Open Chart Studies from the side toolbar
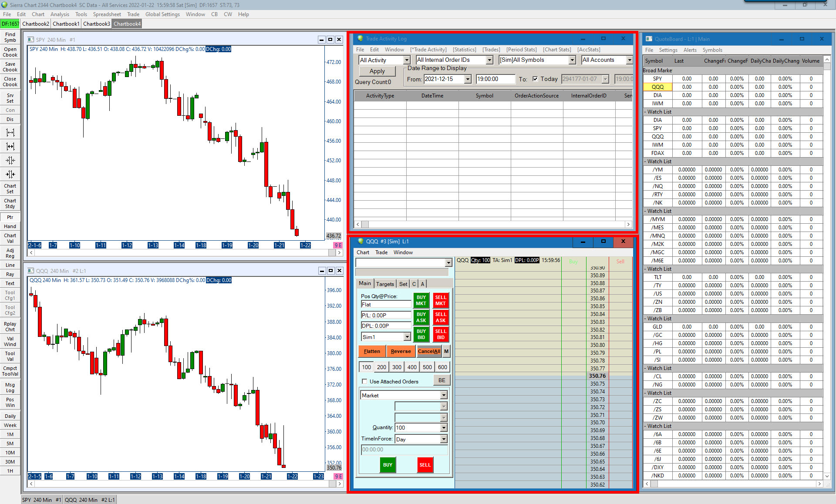Viewport: 836px width, 504px height. point(10,203)
